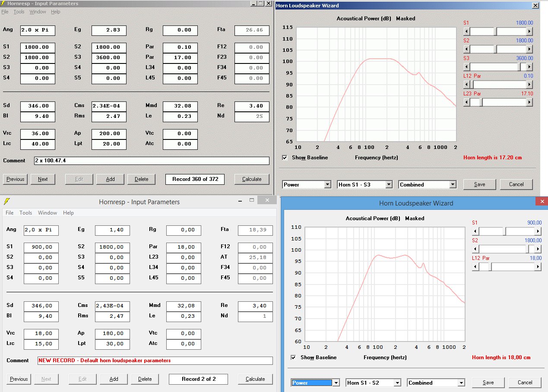The image size is (548, 392).
Task: Click the Eg field showing 1,40
Action: pyautogui.click(x=113, y=230)
